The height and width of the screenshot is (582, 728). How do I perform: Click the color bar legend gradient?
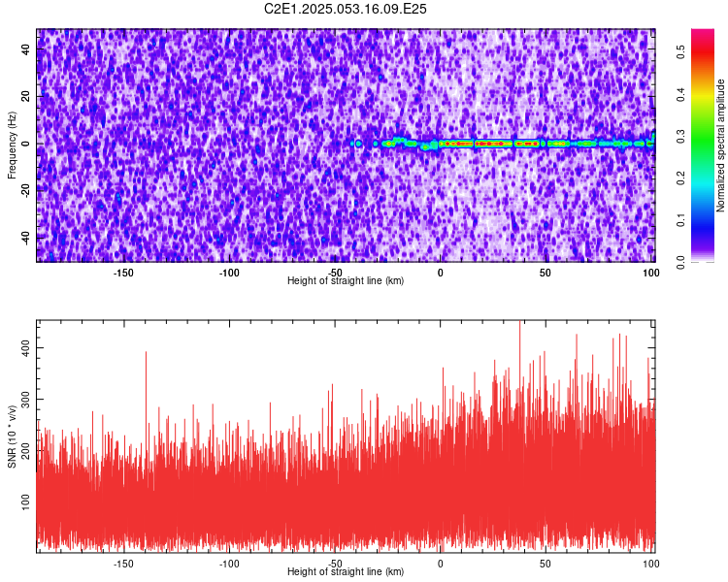click(703, 145)
